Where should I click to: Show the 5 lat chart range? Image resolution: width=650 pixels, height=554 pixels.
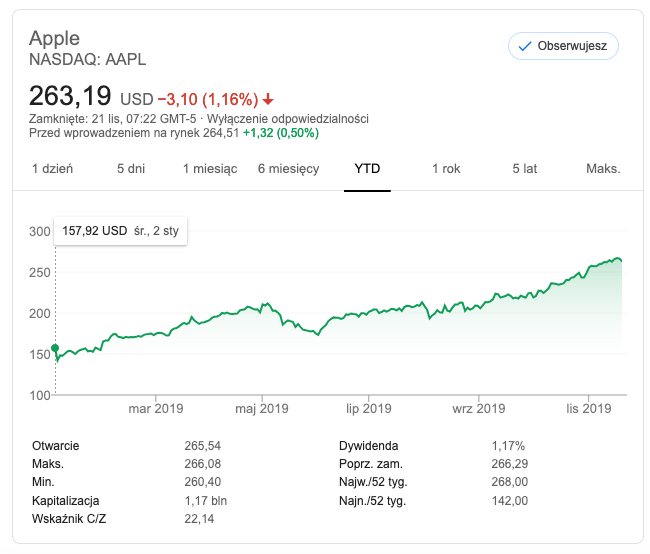tap(525, 169)
